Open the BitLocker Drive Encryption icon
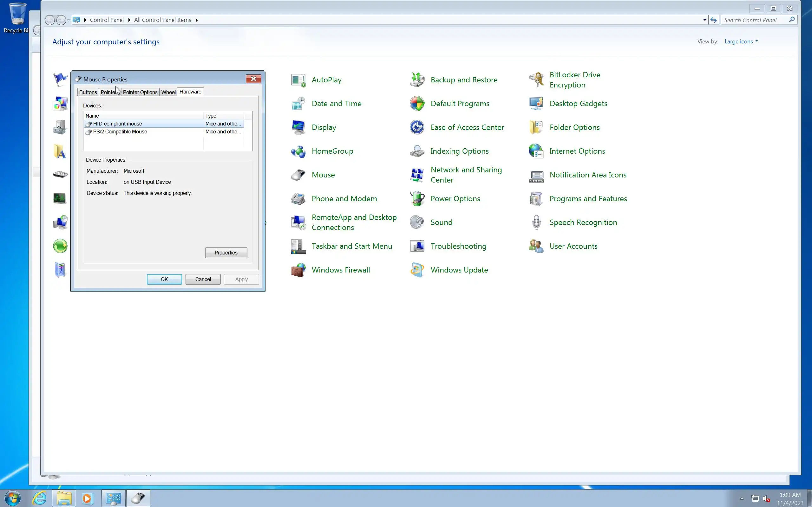This screenshot has width=812, height=507. click(536, 80)
